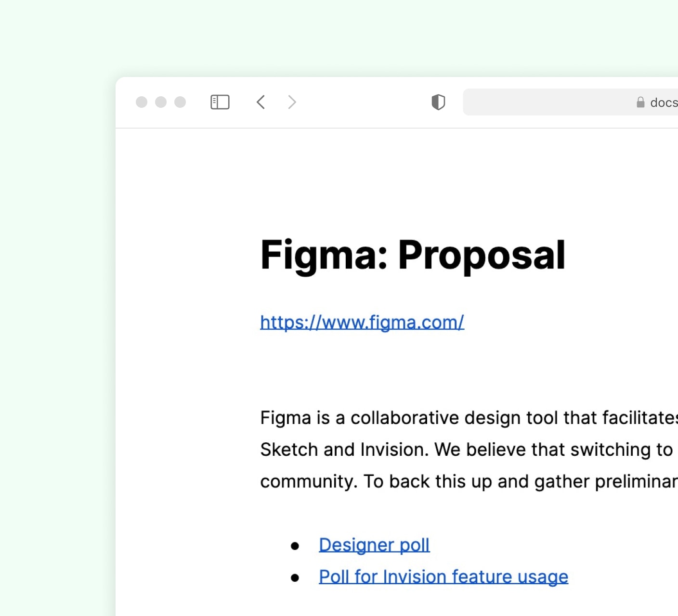Zoom the window using third traffic-light dot

pyautogui.click(x=180, y=102)
